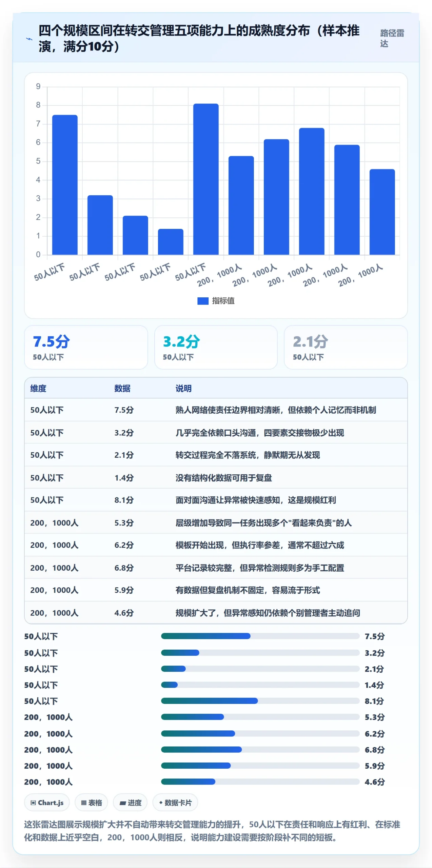Select the 数据卡片 tag chip

tap(175, 803)
